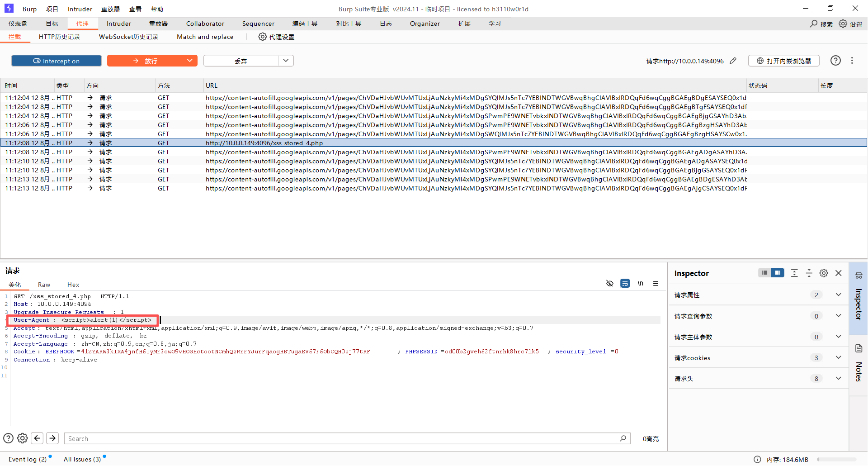Image resolution: width=868 pixels, height=466 pixels.
Task: Select the intercepted xss_stored_4.php request row
Action: pos(434,143)
